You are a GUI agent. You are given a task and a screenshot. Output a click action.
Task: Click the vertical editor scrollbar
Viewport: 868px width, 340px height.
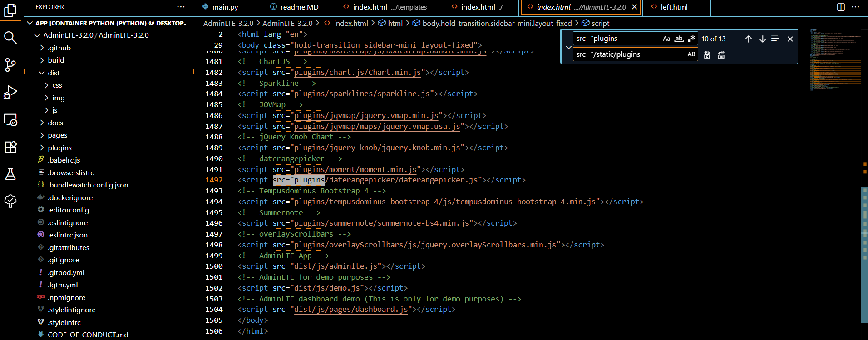click(864, 254)
